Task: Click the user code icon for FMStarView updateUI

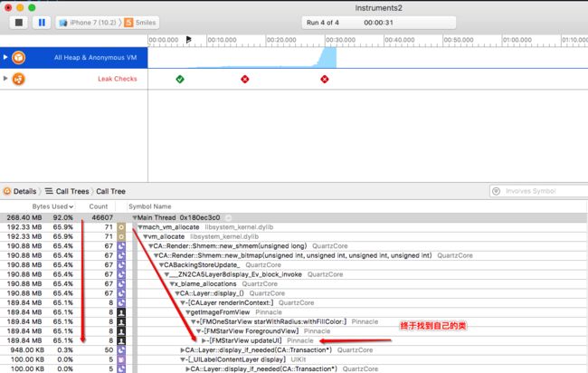Action: pyautogui.click(x=121, y=340)
